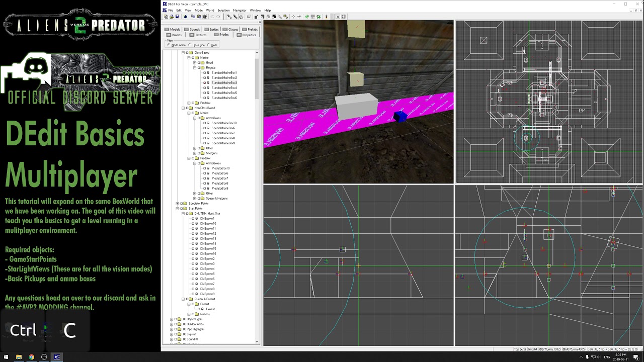Viewport: 644px width, 362px height.
Task: Select the Node name radio button
Action: coord(169,45)
